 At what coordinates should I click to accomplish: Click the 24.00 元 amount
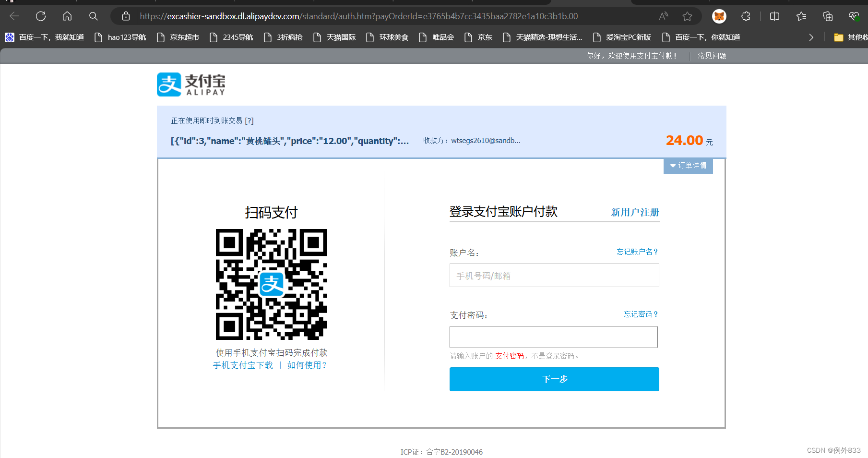click(689, 140)
